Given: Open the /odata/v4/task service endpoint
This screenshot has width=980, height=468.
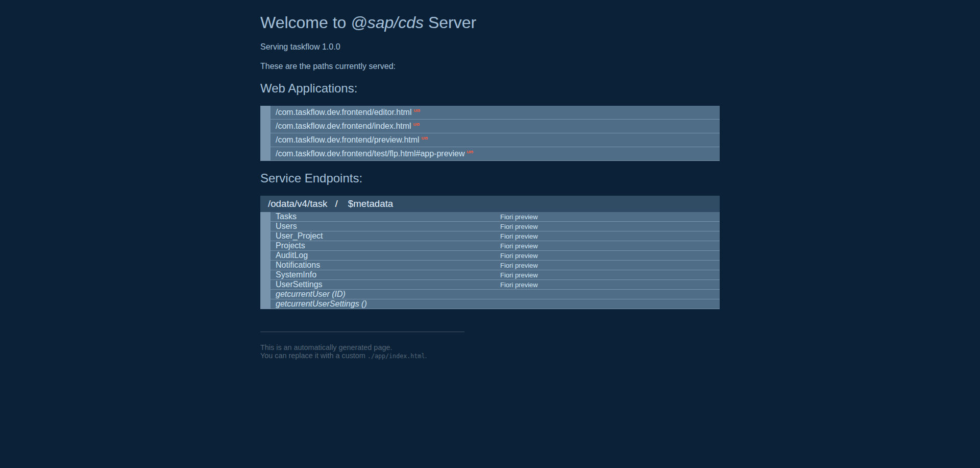Looking at the screenshot, I should 298,204.
